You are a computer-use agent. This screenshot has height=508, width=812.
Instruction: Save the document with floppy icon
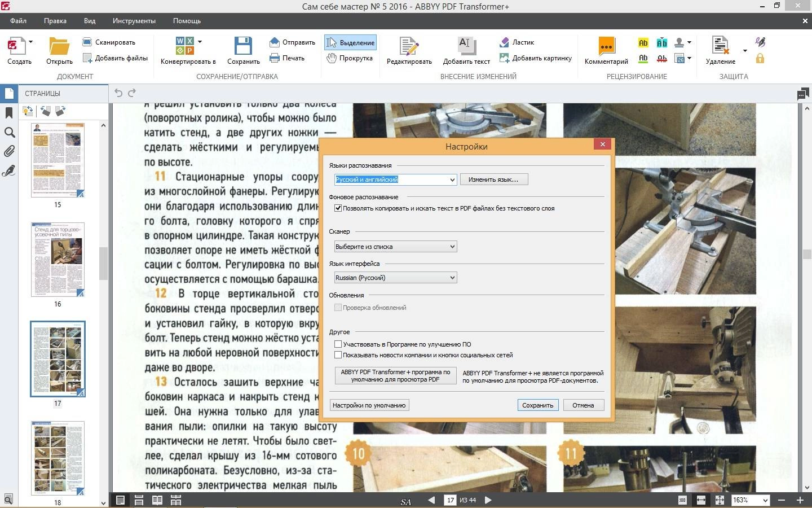[x=243, y=46]
